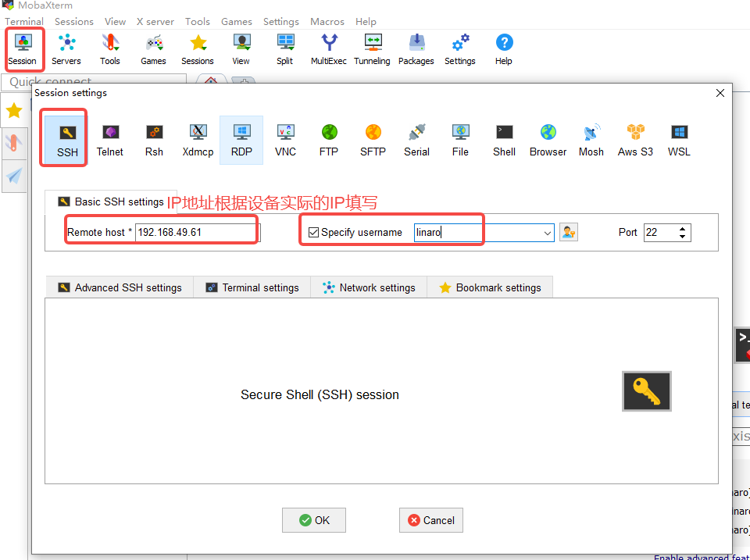Select the RDP session type
This screenshot has width=750, height=560.
click(x=241, y=140)
